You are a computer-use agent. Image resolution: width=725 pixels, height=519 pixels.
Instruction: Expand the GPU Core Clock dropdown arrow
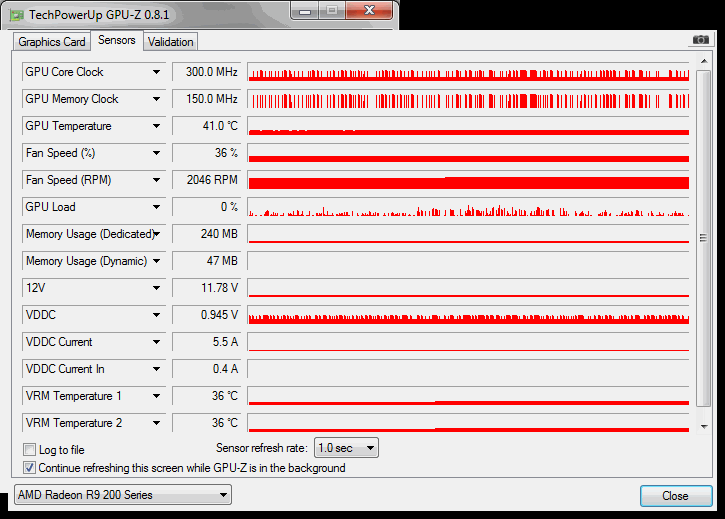(x=156, y=72)
